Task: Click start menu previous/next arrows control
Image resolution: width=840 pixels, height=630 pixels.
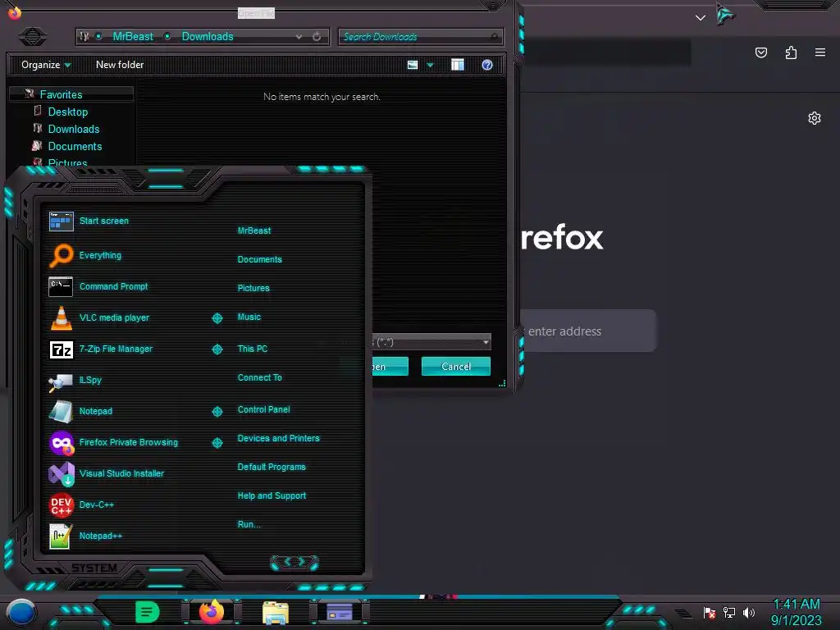Action: (x=294, y=562)
